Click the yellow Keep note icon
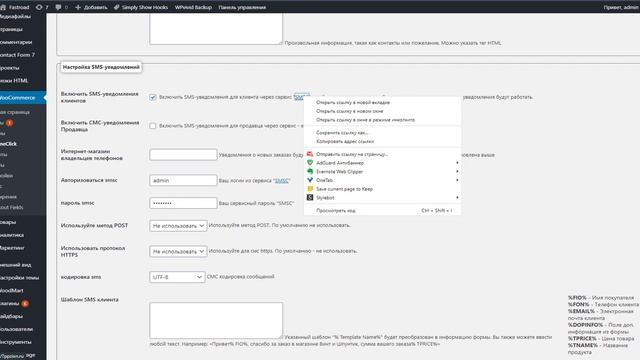This screenshot has height=360, width=640. (x=310, y=189)
